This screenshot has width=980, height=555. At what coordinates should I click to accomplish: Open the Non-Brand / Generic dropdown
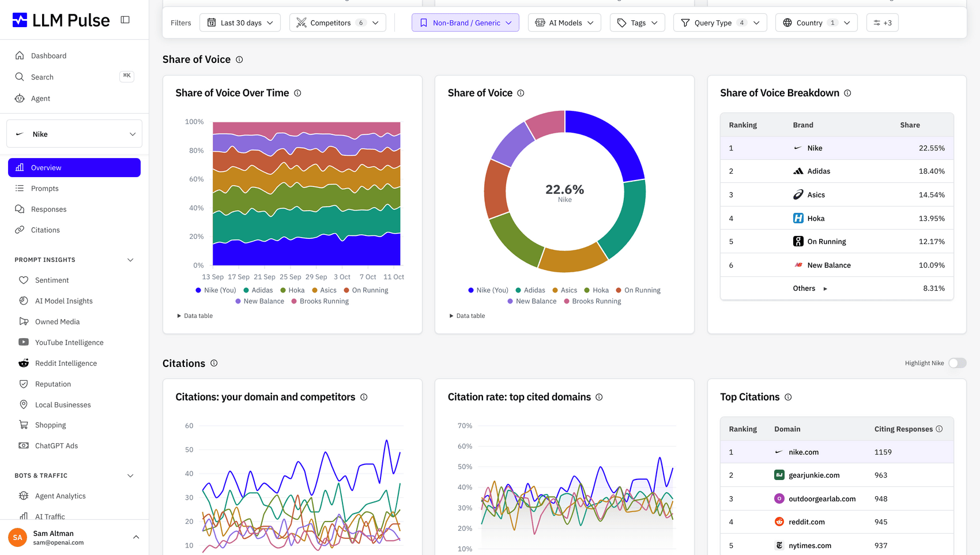(x=465, y=22)
